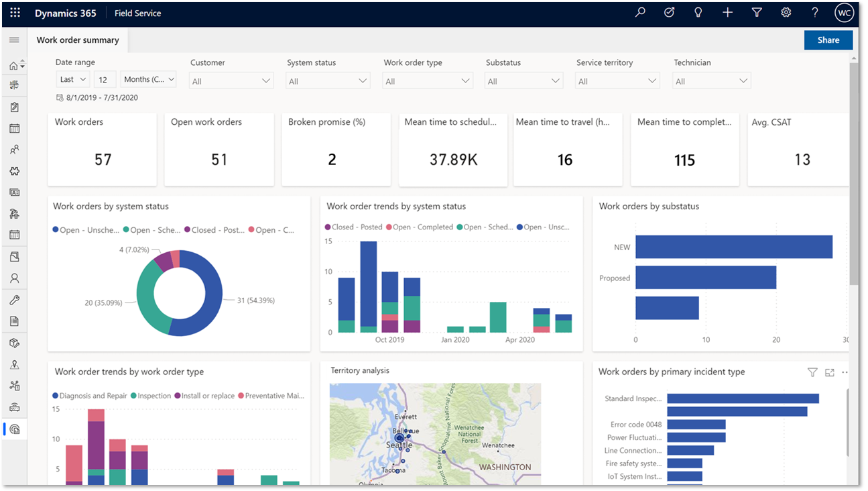Open the app launcher waffle menu
Viewport: 868px width, 491px height.
point(15,13)
